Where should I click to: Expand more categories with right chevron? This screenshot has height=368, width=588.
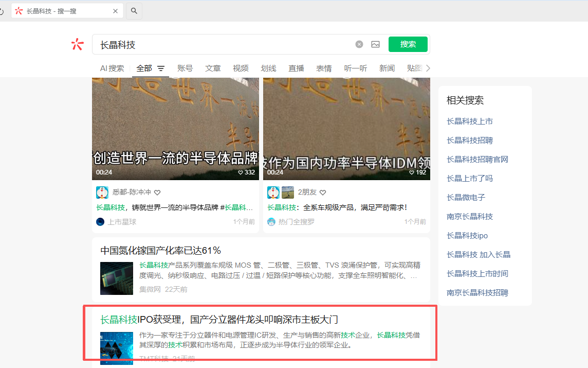428,68
